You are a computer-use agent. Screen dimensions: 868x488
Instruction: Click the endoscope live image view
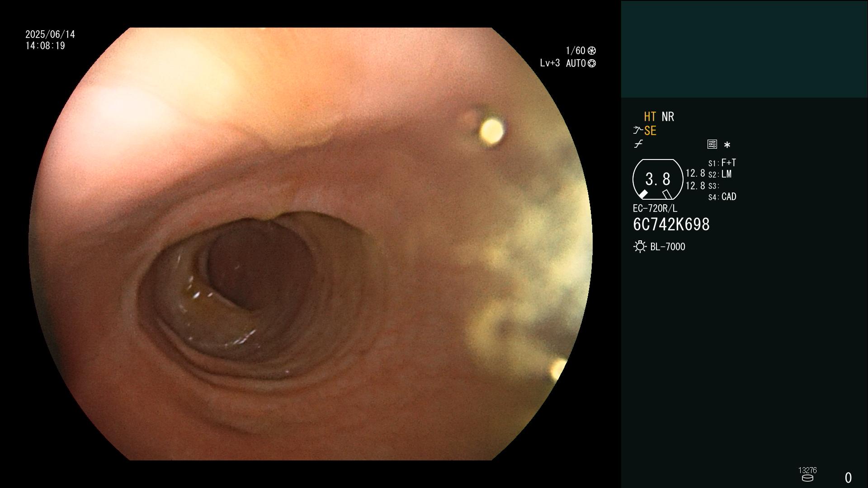click(x=311, y=244)
